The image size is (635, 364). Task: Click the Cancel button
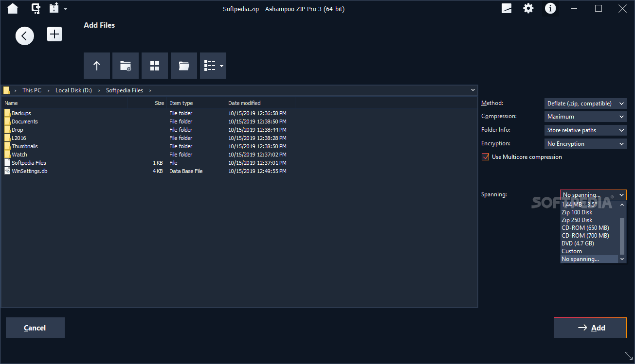35,328
